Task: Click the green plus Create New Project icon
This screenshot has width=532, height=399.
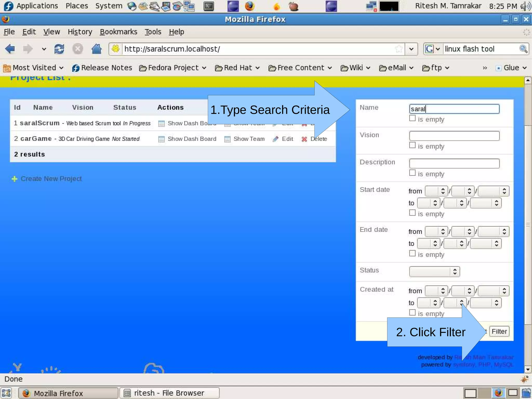Action: click(15, 179)
